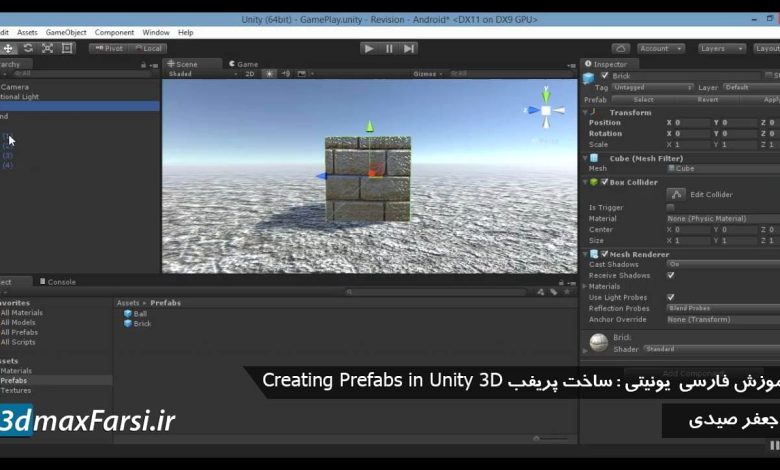This screenshot has height=470, width=780.
Task: Open the Account dropdown
Action: click(x=661, y=49)
